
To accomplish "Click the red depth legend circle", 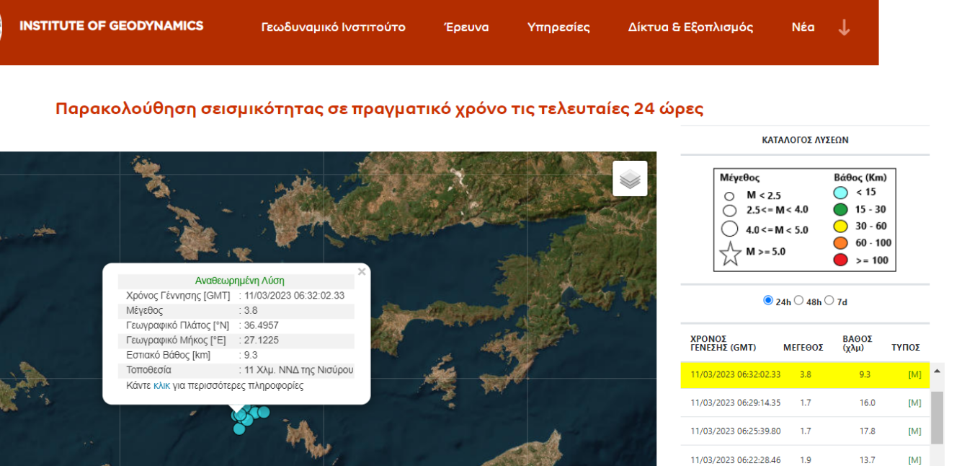I will (x=840, y=260).
